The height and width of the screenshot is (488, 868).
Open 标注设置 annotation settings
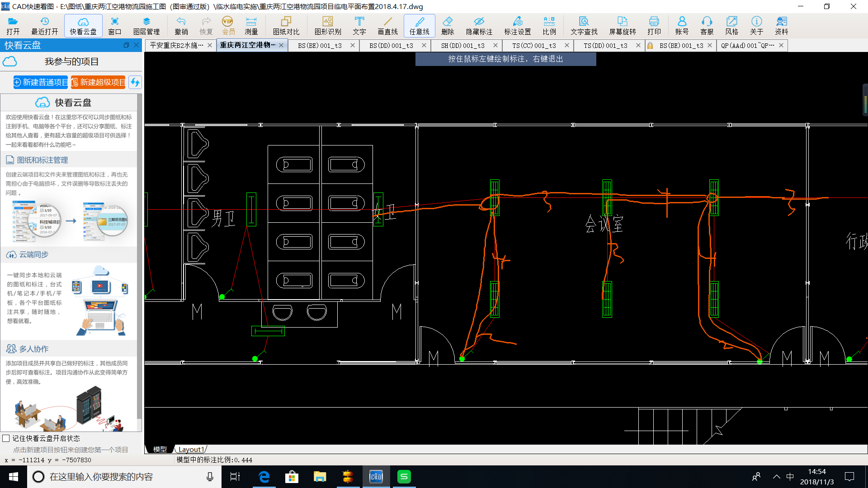[x=518, y=26]
